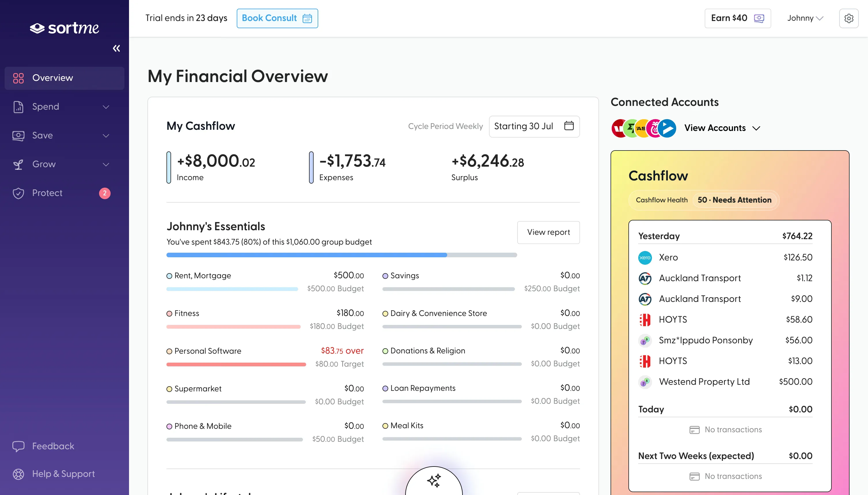
Task: Click the Protect notification badge
Action: coord(105,193)
